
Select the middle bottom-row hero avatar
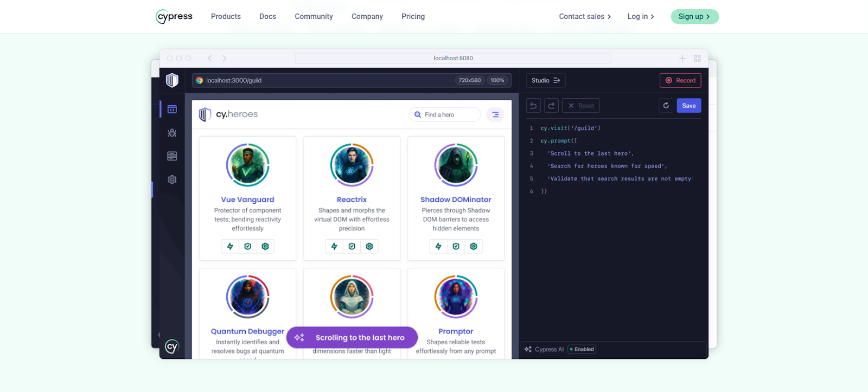tap(352, 297)
